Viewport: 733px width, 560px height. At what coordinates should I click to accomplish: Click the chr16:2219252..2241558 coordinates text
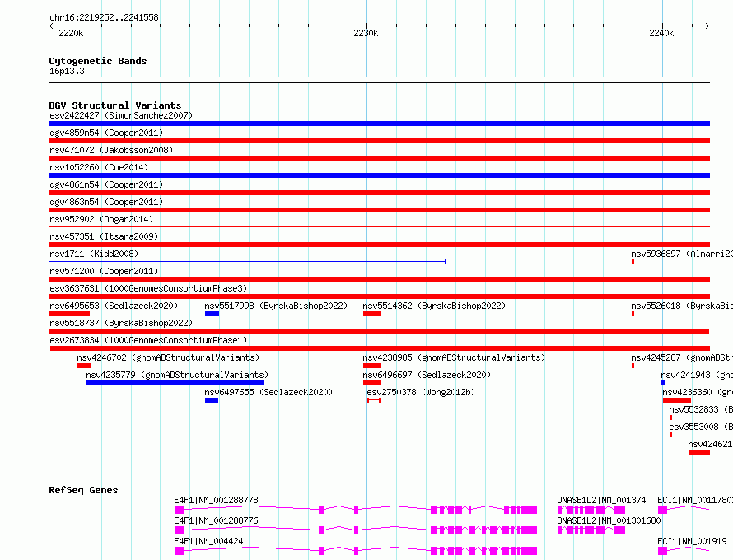[x=104, y=17]
